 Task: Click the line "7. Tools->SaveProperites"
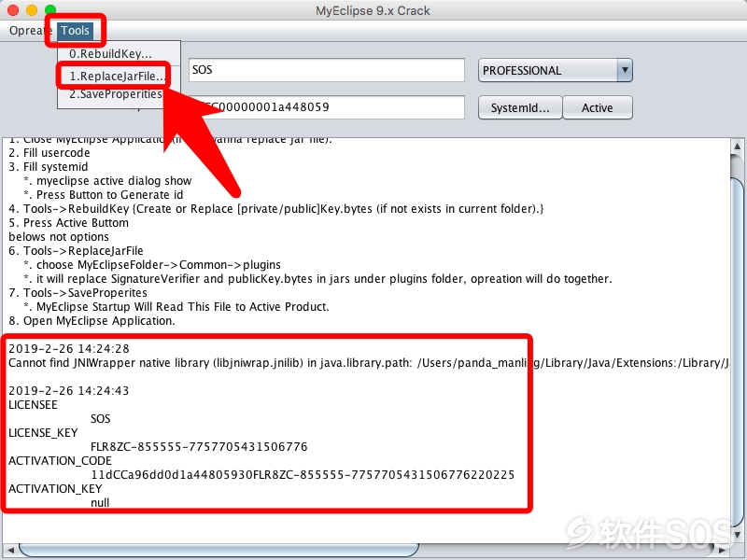(x=78, y=293)
